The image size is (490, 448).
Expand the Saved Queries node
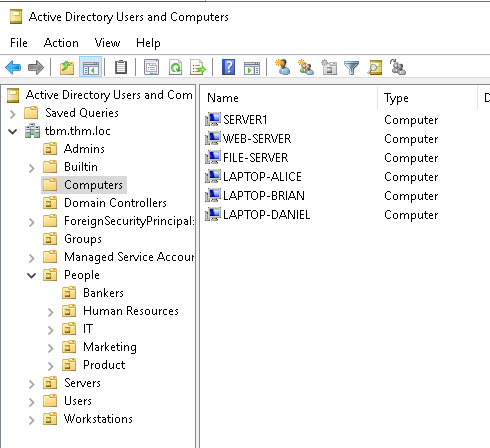tap(13, 114)
